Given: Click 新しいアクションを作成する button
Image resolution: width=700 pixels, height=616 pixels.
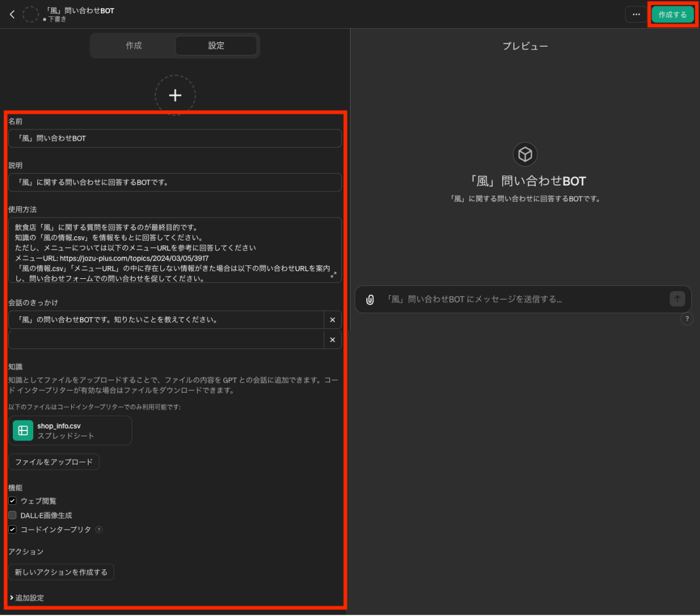Looking at the screenshot, I should (61, 572).
